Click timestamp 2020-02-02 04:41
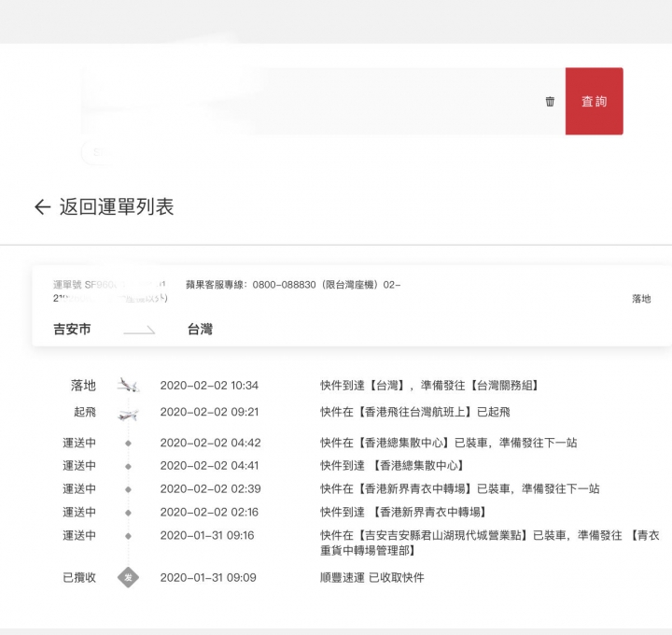 210,466
